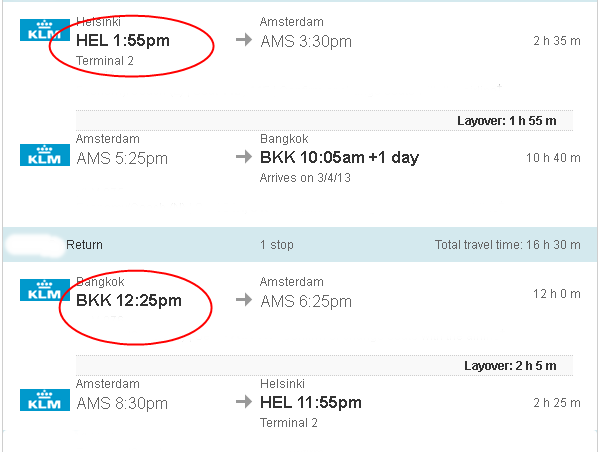Click the 10 h 40 m flight duration

coord(553,158)
